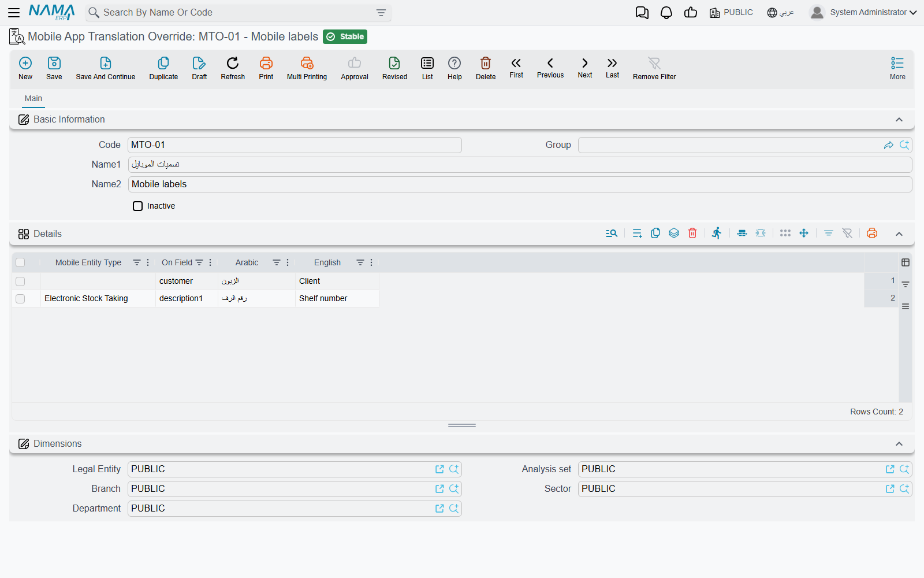Open Multi Printing
The height and width of the screenshot is (578, 924).
click(307, 68)
